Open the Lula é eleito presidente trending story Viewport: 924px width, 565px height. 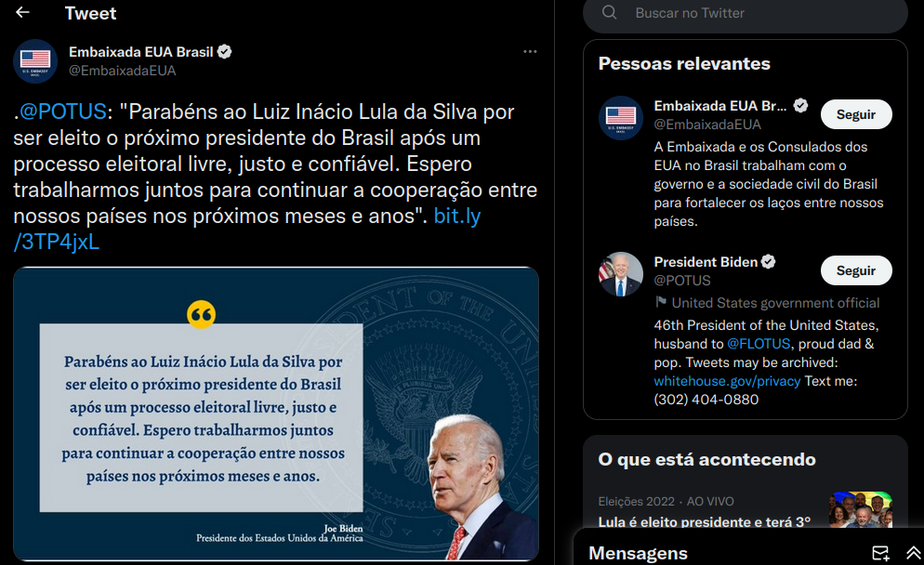(705, 522)
